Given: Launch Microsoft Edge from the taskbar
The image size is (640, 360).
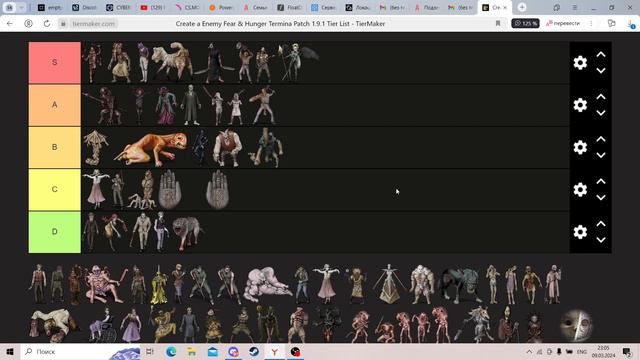Looking at the screenshot, I should pos(171,351).
